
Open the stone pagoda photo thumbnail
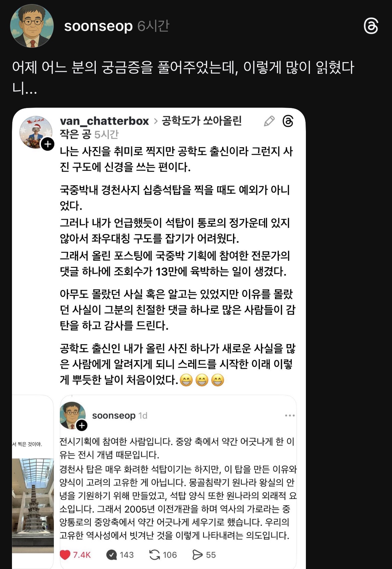[x=33, y=506]
